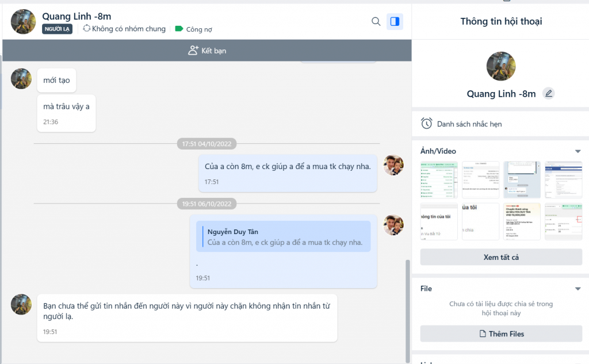Open Quang Linh's avatar in chat header

click(x=24, y=22)
